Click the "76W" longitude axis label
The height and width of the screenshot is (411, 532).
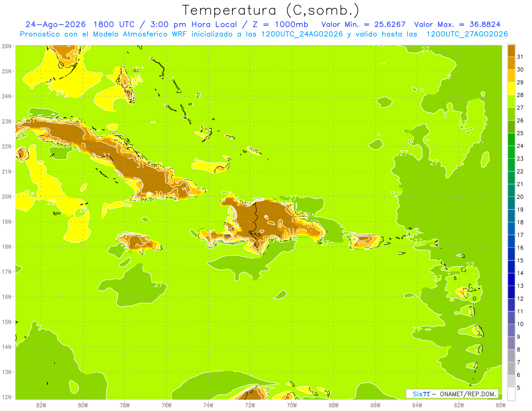tap(167, 405)
